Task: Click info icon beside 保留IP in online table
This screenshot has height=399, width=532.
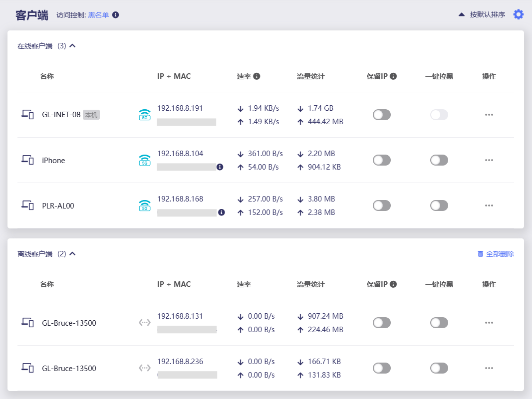Action: pyautogui.click(x=393, y=76)
